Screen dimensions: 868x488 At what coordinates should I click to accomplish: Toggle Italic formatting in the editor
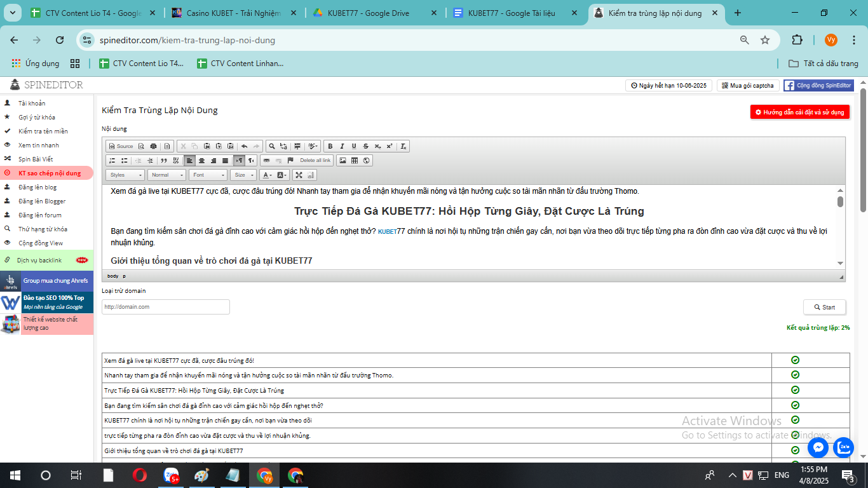click(x=342, y=146)
